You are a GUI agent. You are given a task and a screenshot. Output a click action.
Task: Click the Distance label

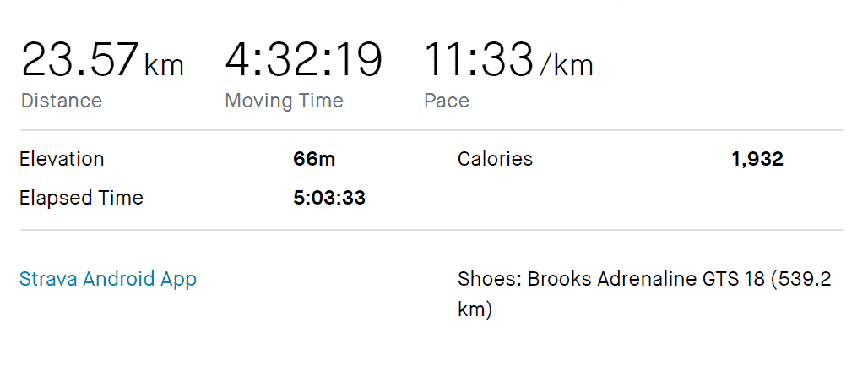coord(62,101)
